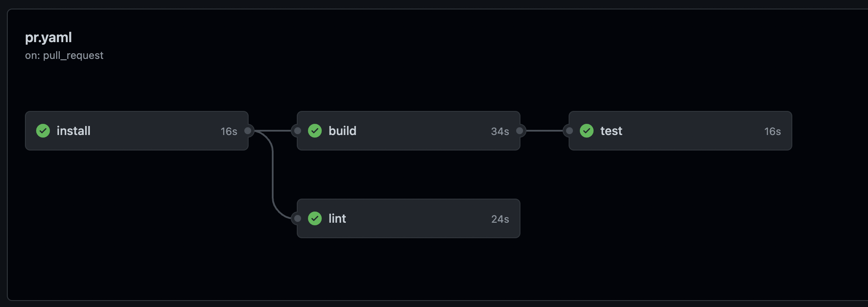Click the 34s duration on build job

(500, 131)
